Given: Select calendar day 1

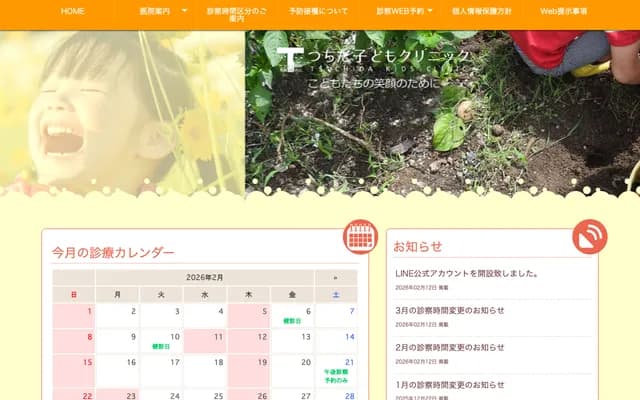Looking at the screenshot, I should pyautogui.click(x=73, y=316).
